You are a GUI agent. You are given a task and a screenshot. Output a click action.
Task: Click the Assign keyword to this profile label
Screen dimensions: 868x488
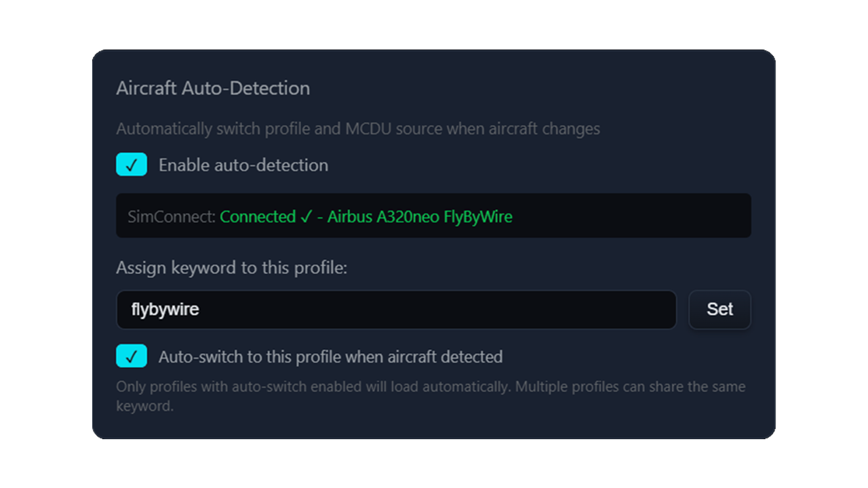pyautogui.click(x=231, y=268)
